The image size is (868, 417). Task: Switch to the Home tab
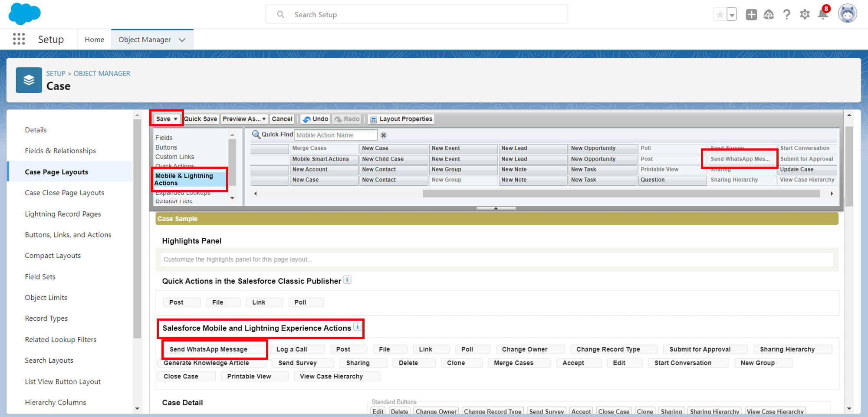point(95,39)
